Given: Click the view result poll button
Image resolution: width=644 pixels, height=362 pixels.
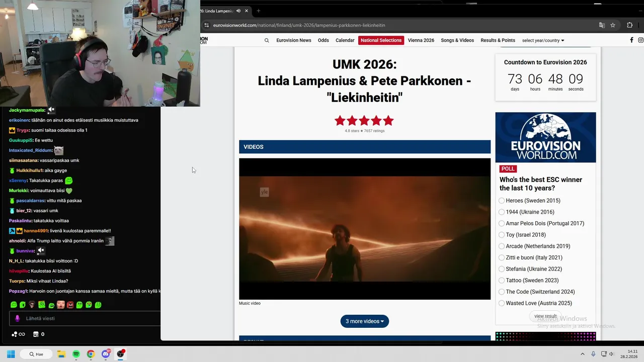Looking at the screenshot, I should coord(545,316).
